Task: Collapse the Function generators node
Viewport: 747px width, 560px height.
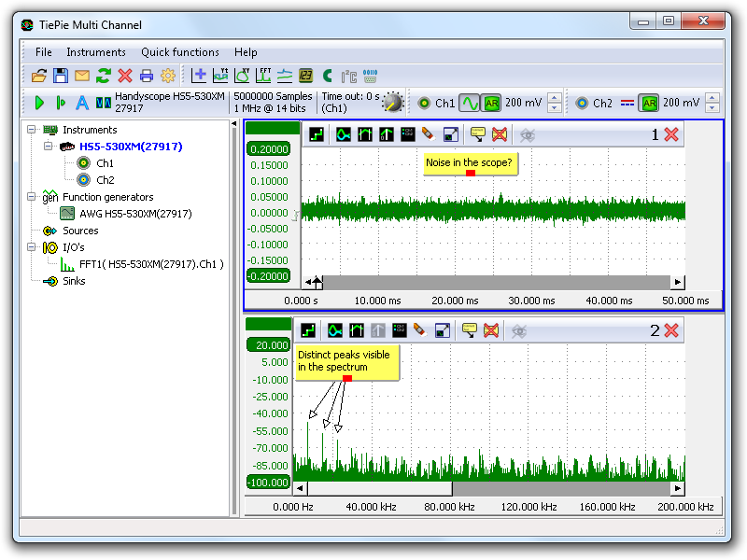Action: pyautogui.click(x=32, y=197)
